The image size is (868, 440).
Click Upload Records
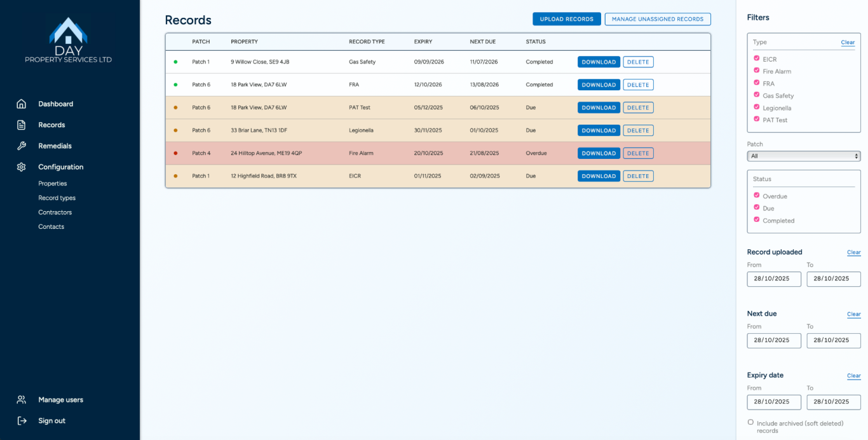click(x=566, y=18)
